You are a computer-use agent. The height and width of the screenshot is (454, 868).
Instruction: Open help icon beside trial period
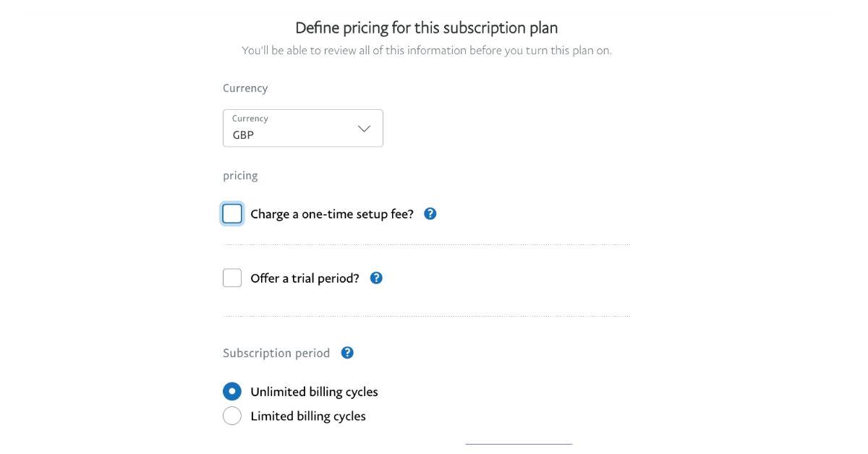click(376, 278)
